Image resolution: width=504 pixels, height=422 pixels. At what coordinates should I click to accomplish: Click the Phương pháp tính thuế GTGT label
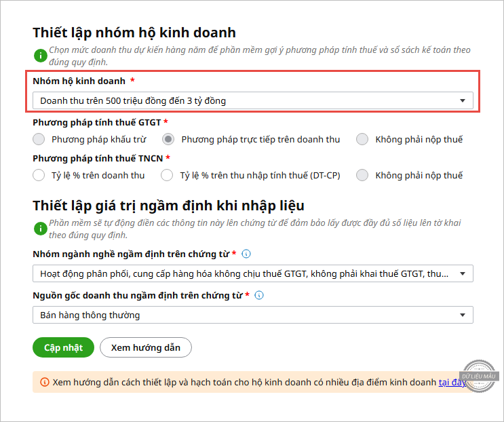[97, 122]
